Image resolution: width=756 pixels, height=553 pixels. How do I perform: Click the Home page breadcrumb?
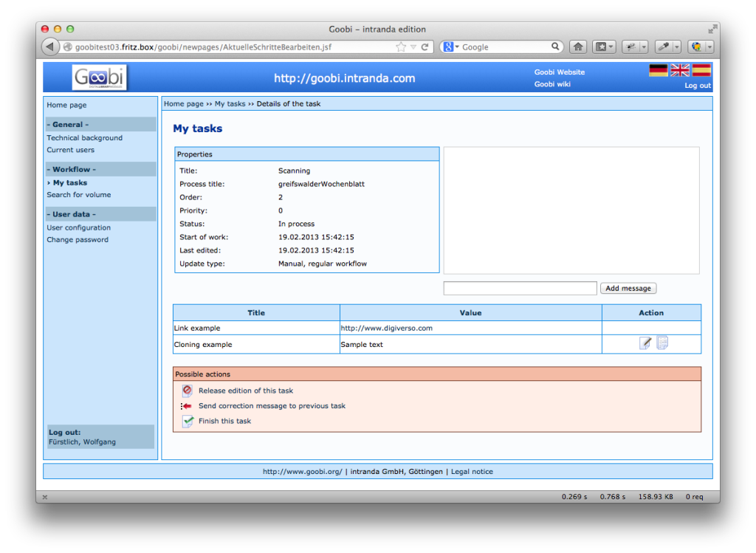pyautogui.click(x=184, y=103)
